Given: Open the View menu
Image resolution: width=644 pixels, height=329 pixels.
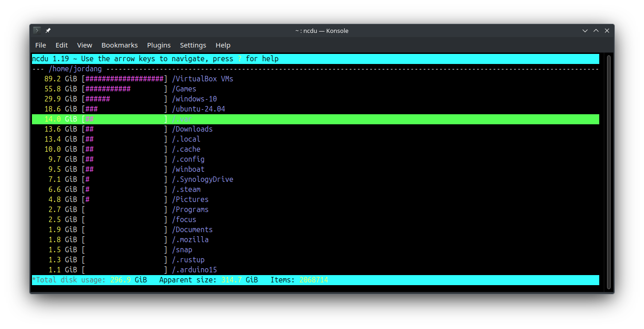Looking at the screenshot, I should pos(84,45).
